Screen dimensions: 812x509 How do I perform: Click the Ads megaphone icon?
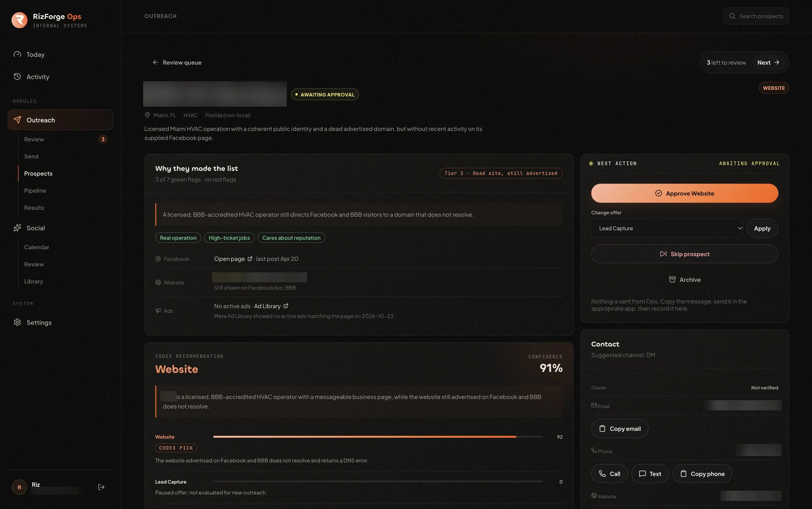pos(158,311)
